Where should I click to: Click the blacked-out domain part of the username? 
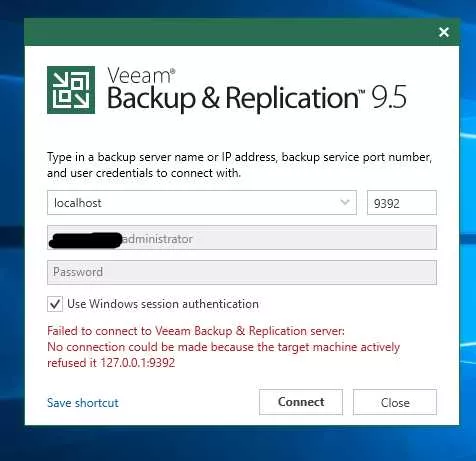pos(86,240)
